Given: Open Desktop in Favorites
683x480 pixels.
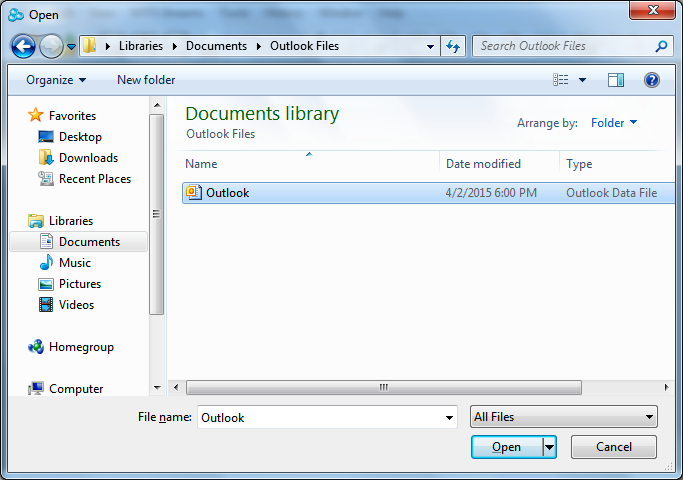Looking at the screenshot, I should (80, 137).
